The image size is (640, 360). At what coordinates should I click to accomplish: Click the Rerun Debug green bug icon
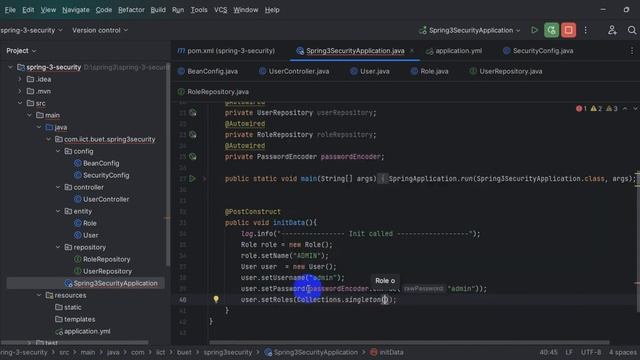pos(551,30)
